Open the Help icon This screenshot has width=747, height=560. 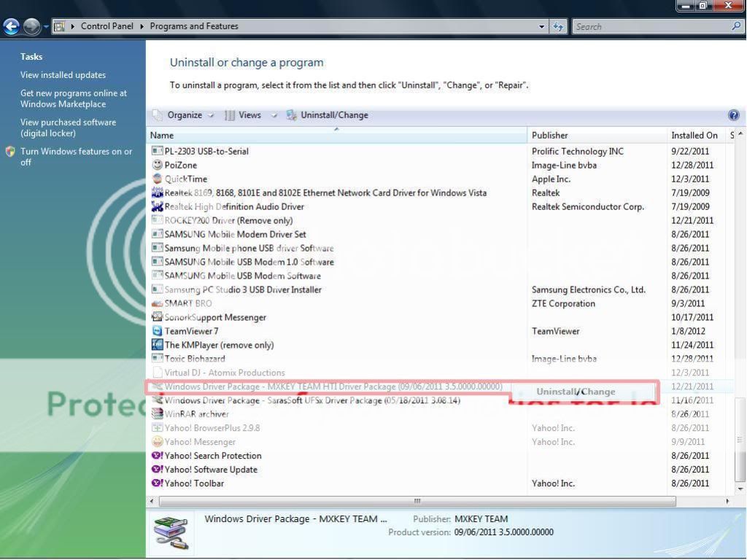point(733,114)
